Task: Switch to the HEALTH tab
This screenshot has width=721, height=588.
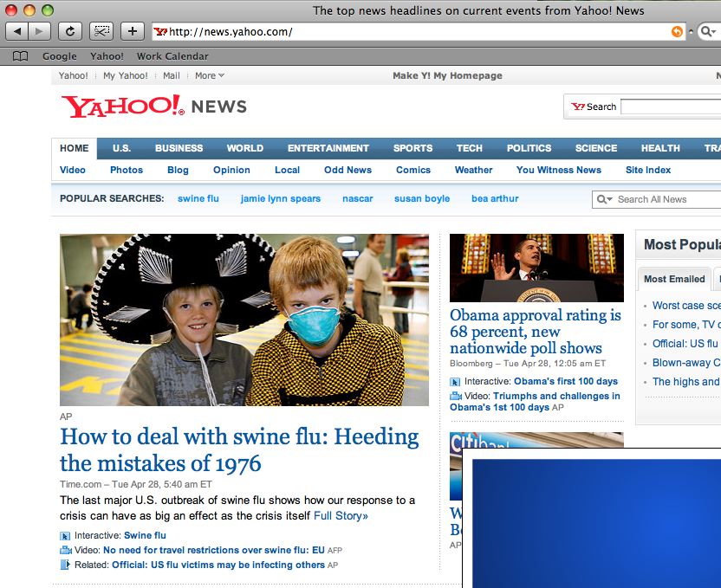Action: 660,148
